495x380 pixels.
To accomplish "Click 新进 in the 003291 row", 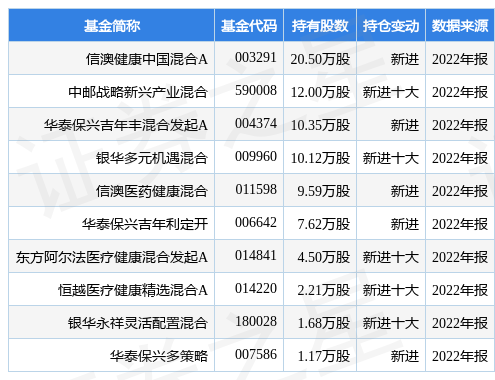I will [405, 59].
